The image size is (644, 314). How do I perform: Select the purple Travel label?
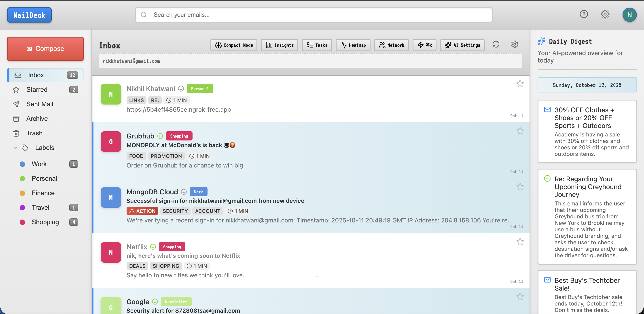(40, 207)
